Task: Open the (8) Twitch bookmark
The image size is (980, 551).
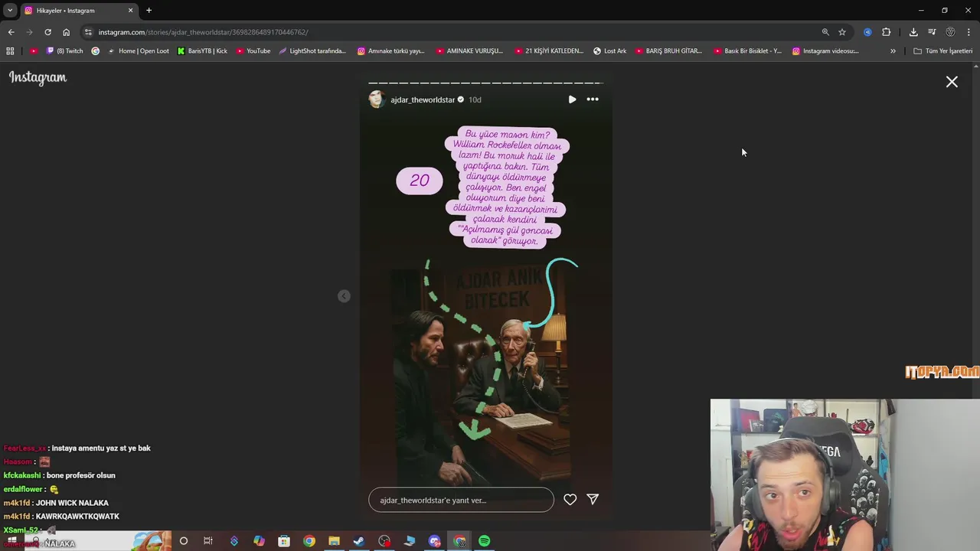Action: pos(64,51)
